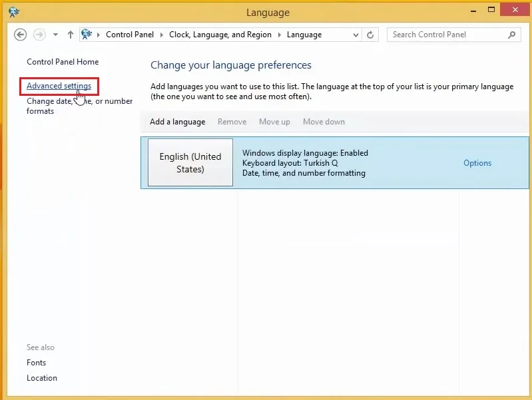The image size is (532, 400).
Task: Click the search magnifier icon
Action: [511, 35]
